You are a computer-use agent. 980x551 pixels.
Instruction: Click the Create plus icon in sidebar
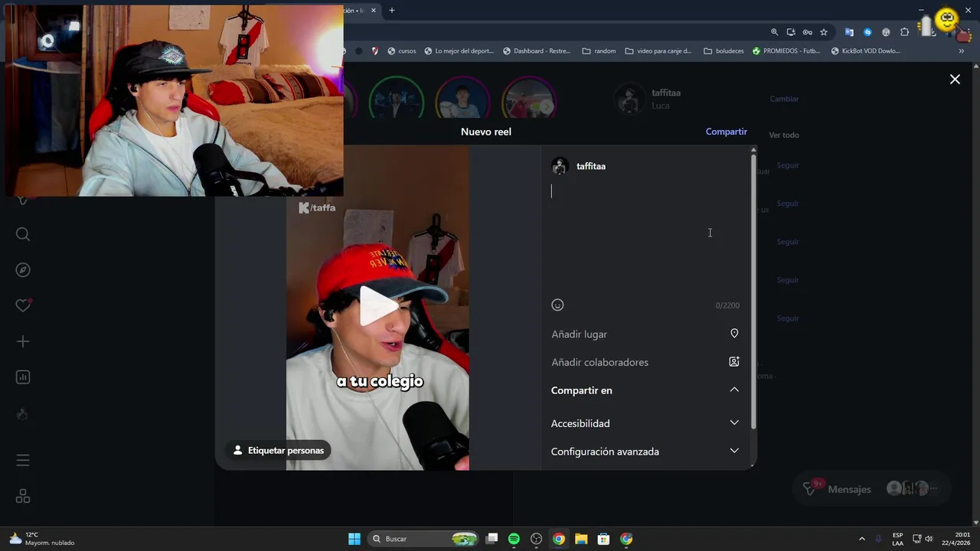23,341
